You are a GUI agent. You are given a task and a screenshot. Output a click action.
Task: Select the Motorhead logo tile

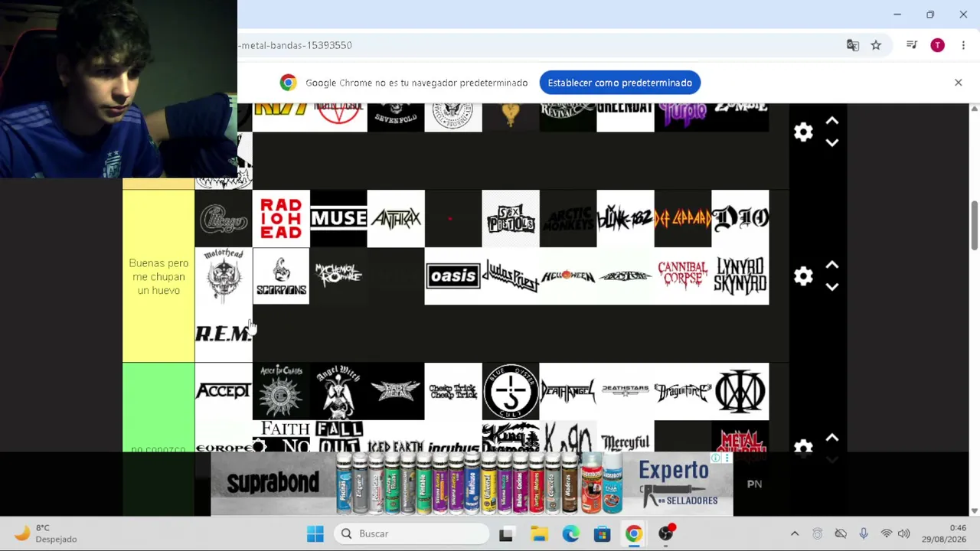point(224,276)
